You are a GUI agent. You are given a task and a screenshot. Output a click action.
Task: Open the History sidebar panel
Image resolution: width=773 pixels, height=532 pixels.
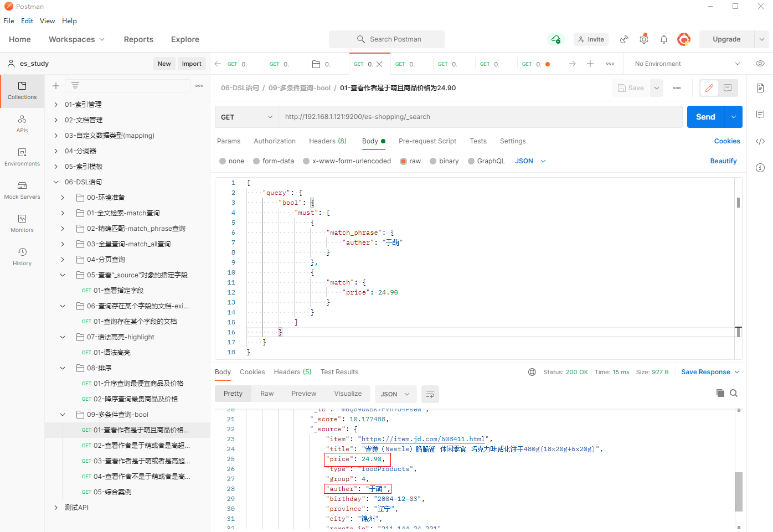tap(22, 256)
